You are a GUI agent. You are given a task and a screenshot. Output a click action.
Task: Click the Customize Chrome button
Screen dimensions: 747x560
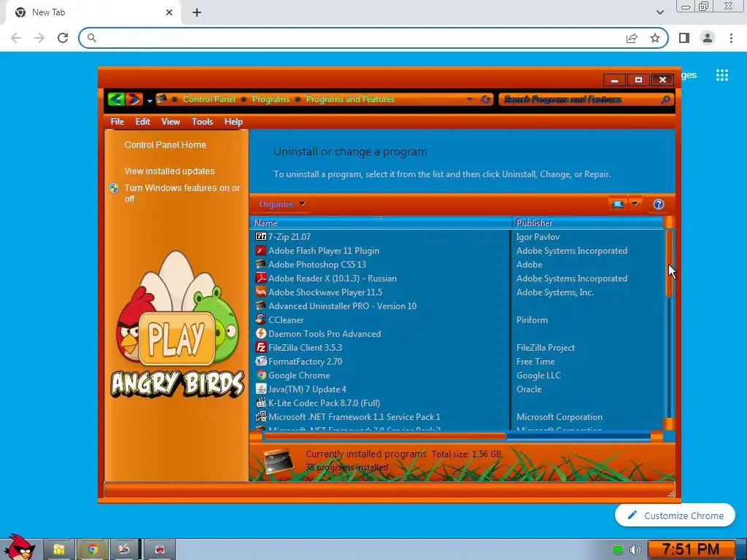[x=675, y=516]
